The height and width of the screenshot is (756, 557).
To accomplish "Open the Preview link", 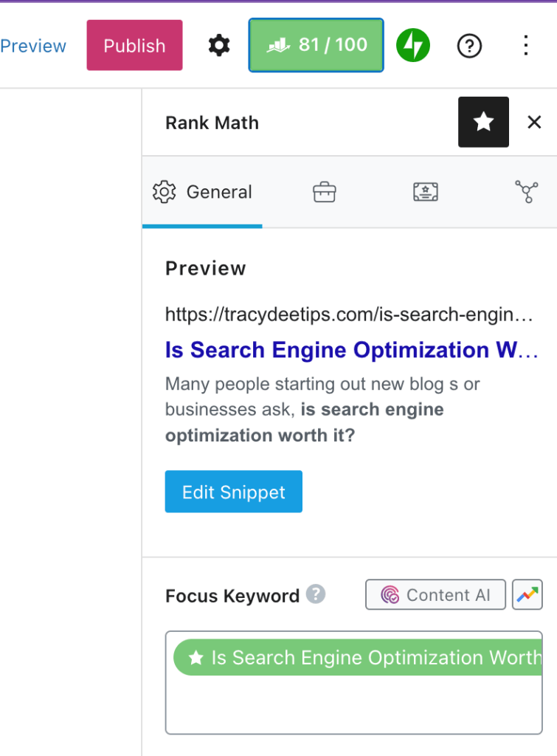I will [x=33, y=45].
